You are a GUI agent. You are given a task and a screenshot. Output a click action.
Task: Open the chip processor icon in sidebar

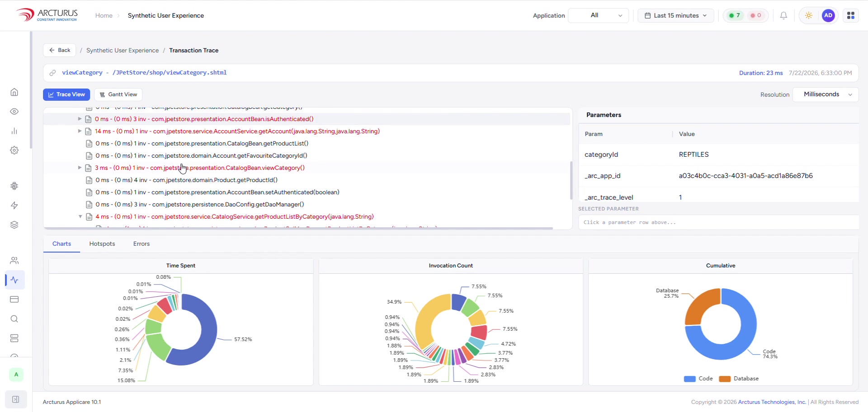[x=14, y=186]
